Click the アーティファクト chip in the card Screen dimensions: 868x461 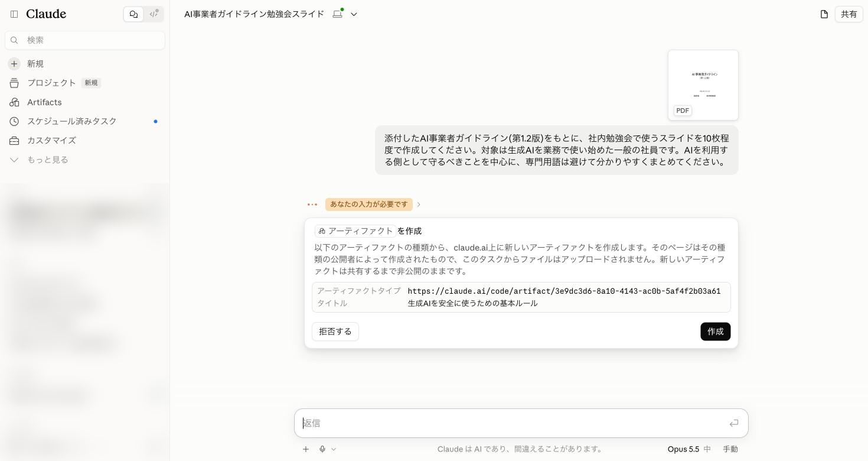[x=355, y=231]
